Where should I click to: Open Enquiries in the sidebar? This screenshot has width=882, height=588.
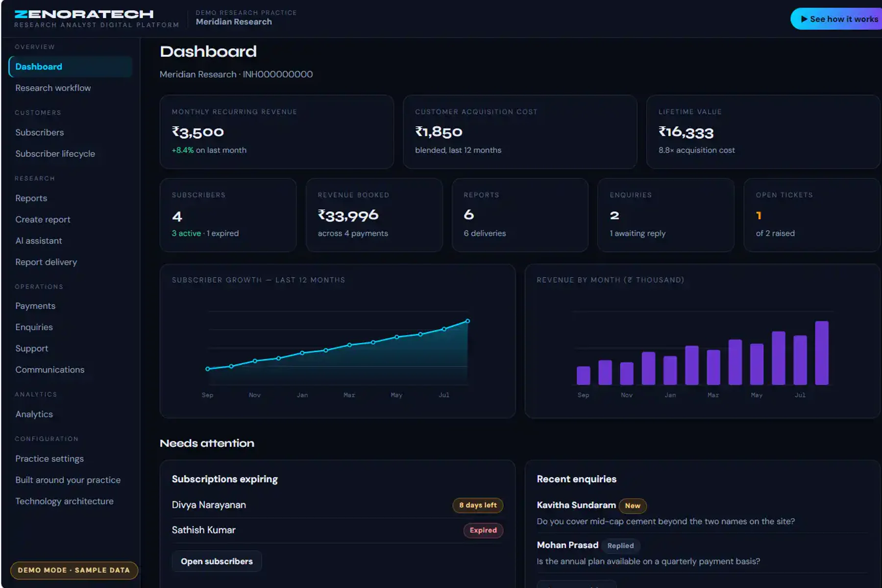click(34, 327)
